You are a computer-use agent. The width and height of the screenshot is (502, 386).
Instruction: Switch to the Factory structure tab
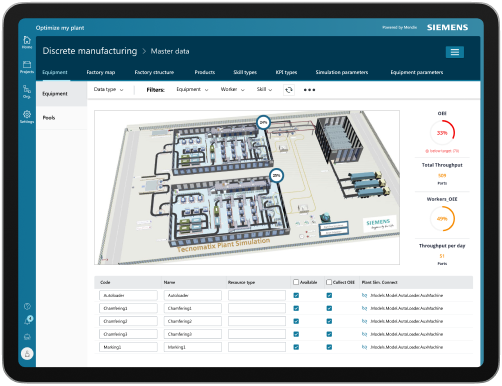(x=154, y=72)
